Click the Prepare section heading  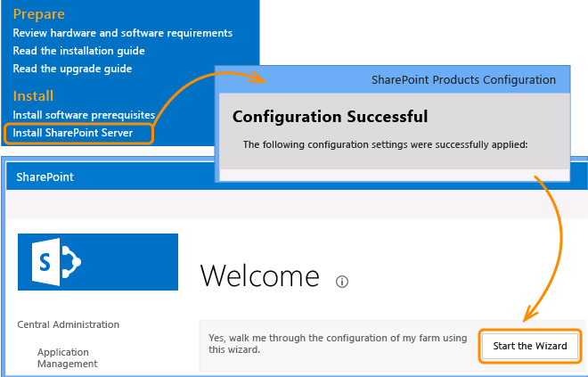39,14
